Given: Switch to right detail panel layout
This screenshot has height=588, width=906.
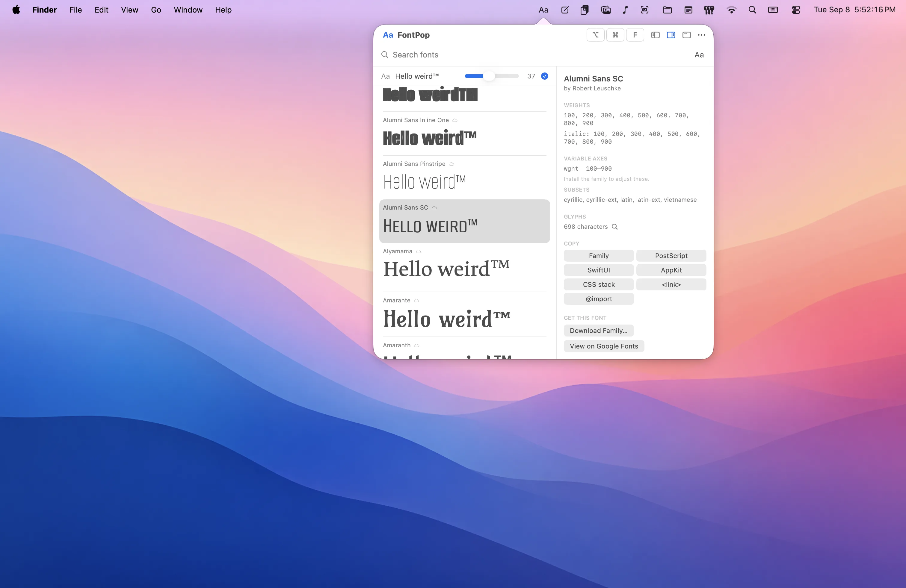Looking at the screenshot, I should (671, 35).
